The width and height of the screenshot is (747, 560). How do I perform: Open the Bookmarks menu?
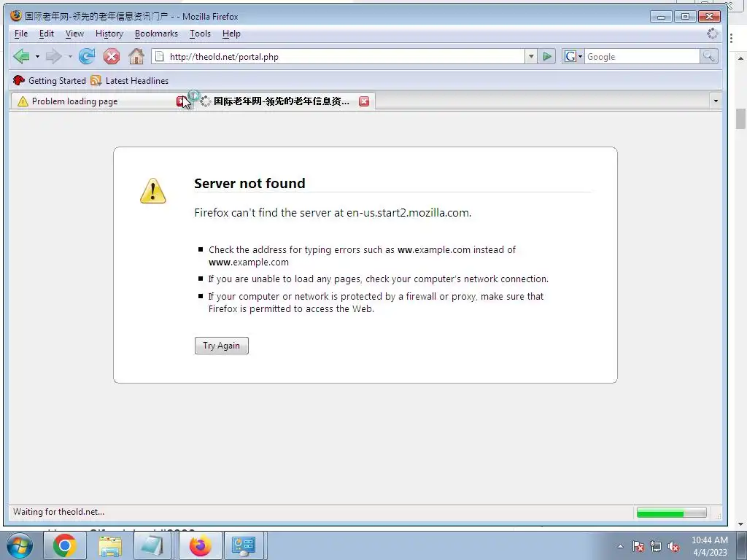click(156, 34)
